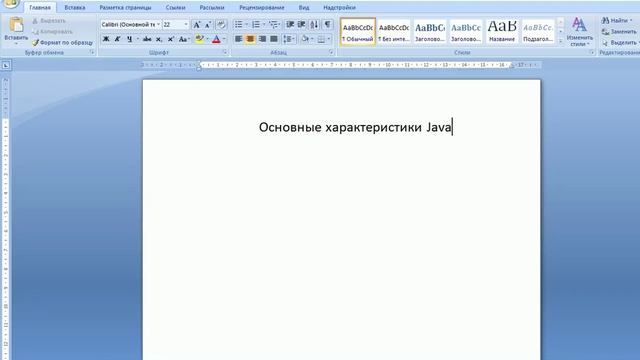Click the Office button in the corner
This screenshot has width=640, height=360.
coord(11,3)
